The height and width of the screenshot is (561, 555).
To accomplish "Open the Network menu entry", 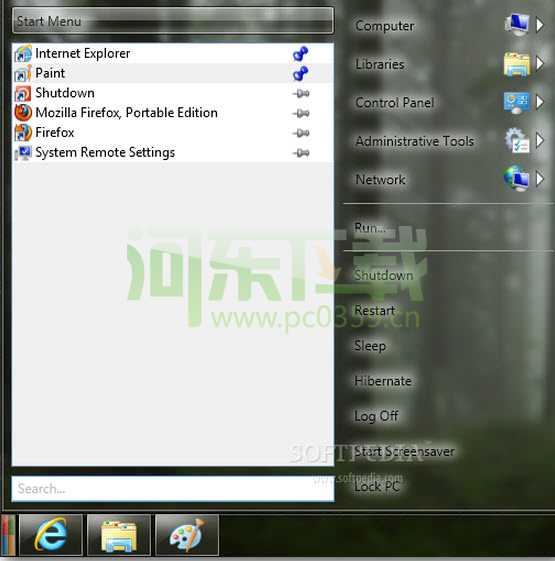I will click(380, 180).
